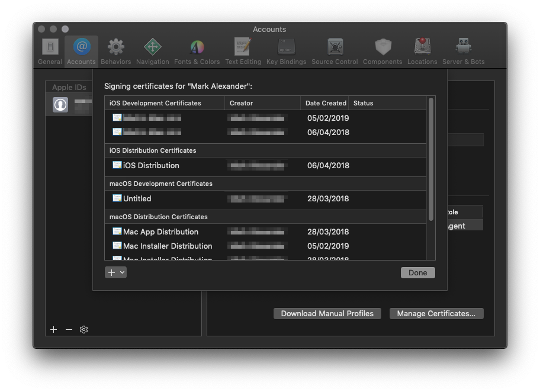The width and height of the screenshot is (540, 392).
Task: Open Components preferences
Action: (382, 51)
